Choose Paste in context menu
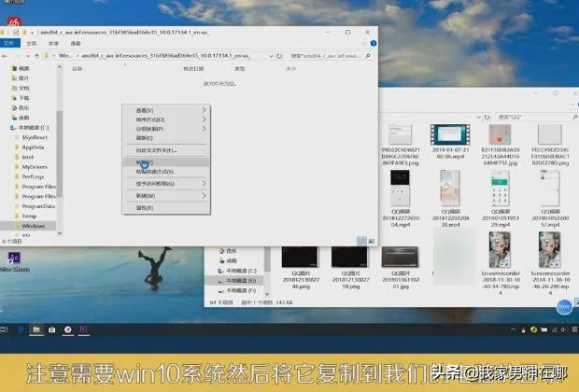 [166, 162]
